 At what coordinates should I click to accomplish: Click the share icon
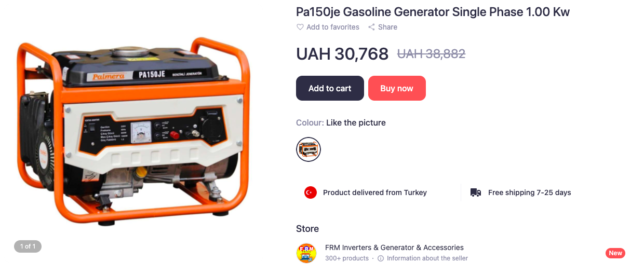(371, 27)
